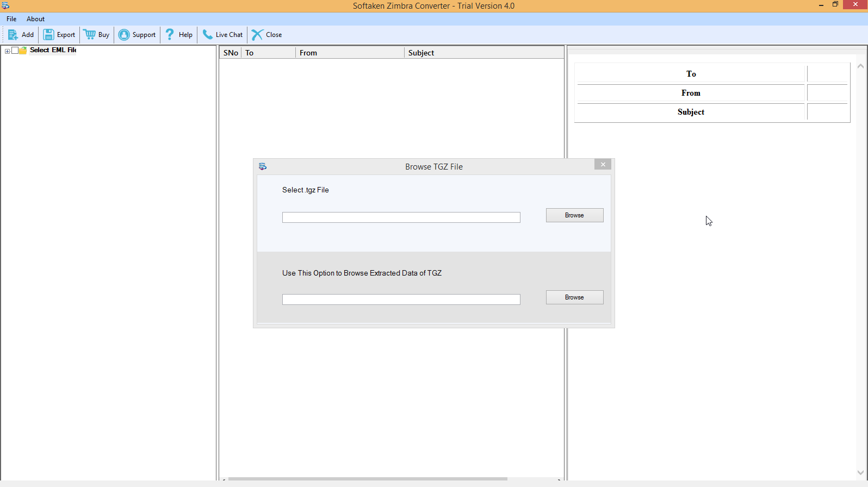Click the Browse TGZ File dialog icon
The image size is (868, 487).
tap(263, 166)
